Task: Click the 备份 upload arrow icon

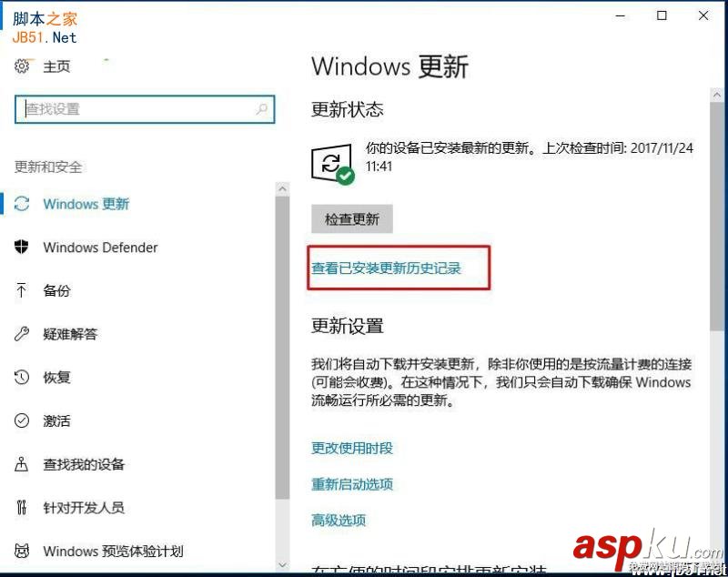Action: click(x=21, y=290)
